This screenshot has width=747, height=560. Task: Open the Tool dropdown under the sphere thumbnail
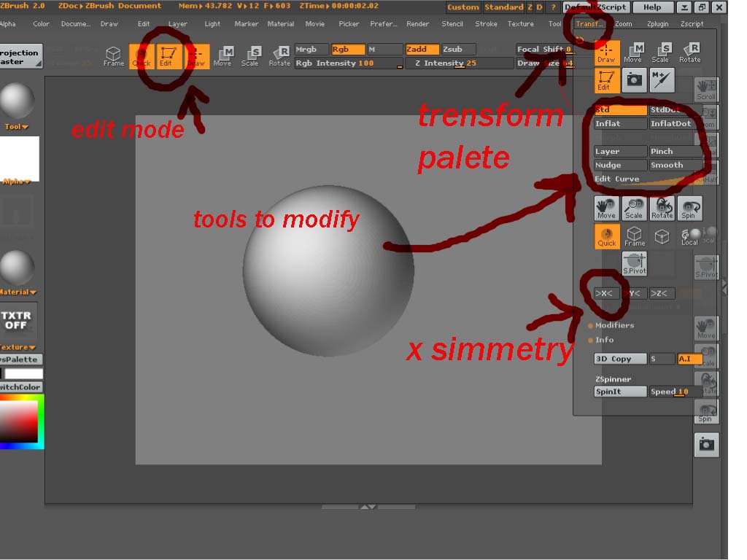pyautogui.click(x=16, y=127)
